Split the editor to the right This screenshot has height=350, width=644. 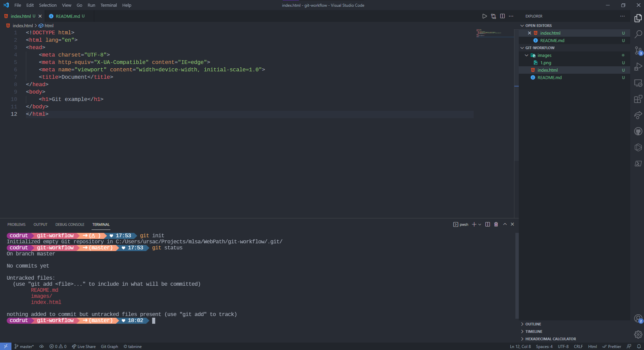[x=502, y=16]
